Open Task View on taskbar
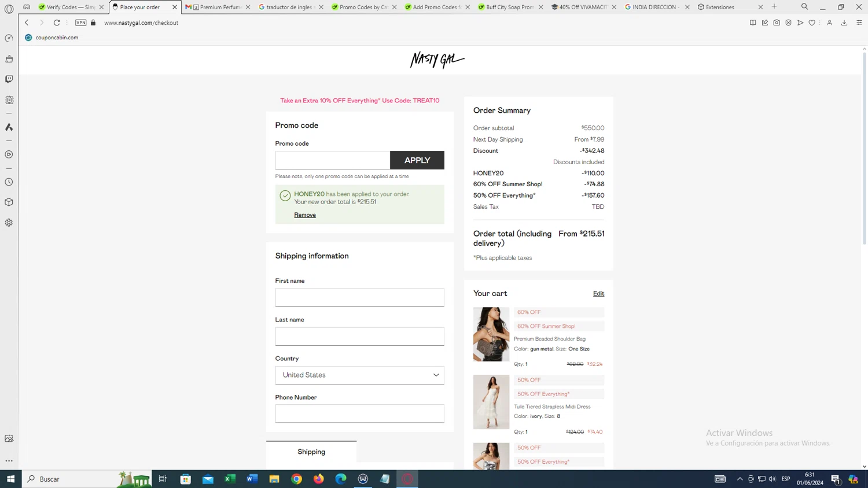The height and width of the screenshot is (488, 868). (x=163, y=479)
